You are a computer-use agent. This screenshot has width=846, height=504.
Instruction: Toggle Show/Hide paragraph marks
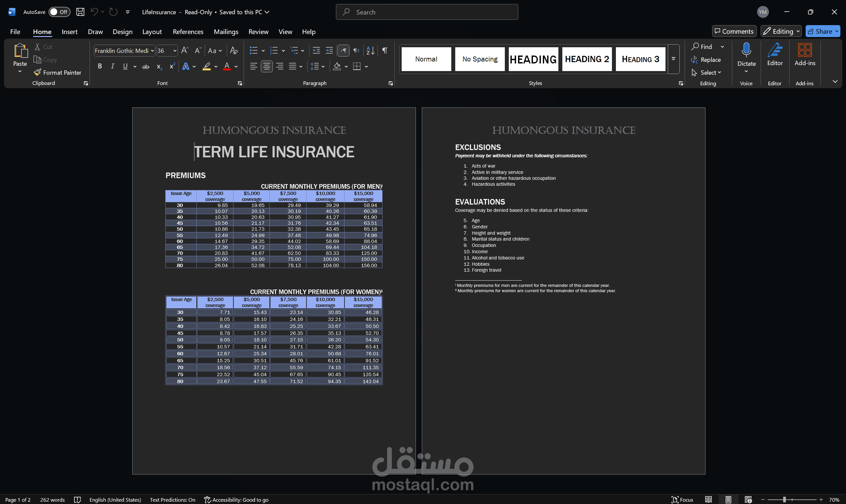(384, 51)
